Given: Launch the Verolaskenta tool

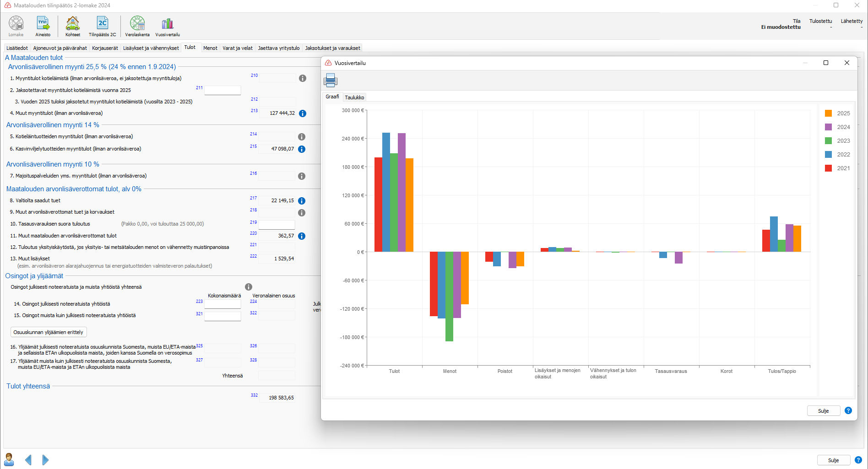Looking at the screenshot, I should click(x=137, y=26).
